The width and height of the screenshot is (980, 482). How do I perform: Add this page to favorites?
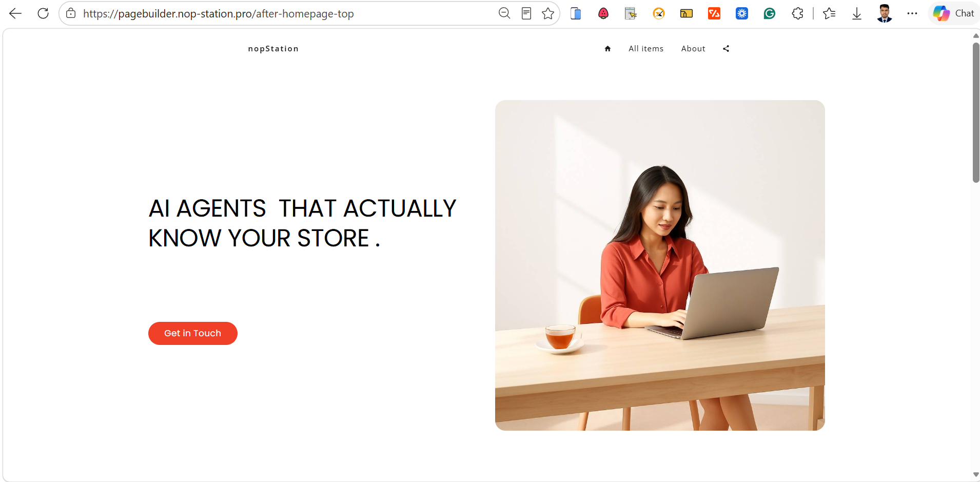(x=548, y=13)
